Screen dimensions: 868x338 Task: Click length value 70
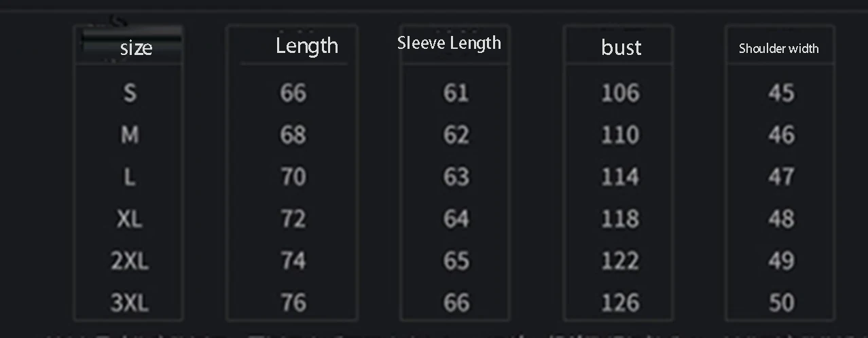[x=293, y=176]
